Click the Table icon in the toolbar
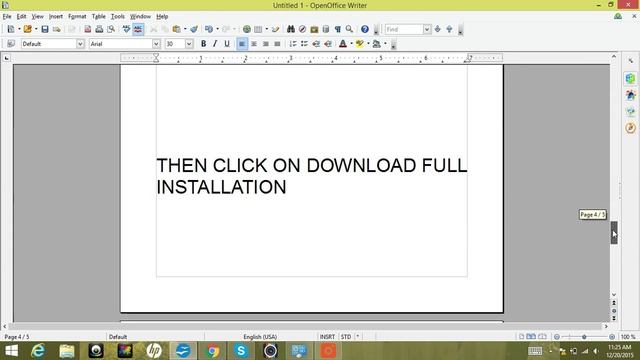Screen dimensions: 640x360 [258, 29]
